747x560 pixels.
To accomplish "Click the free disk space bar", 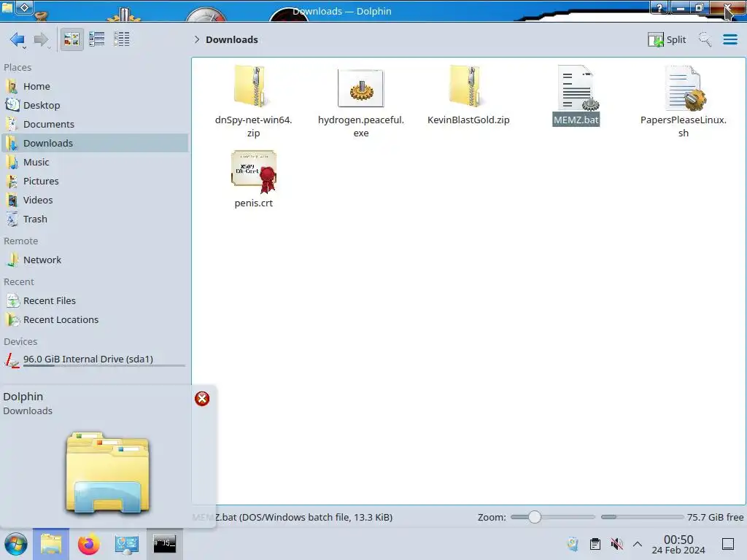I will click(x=642, y=517).
